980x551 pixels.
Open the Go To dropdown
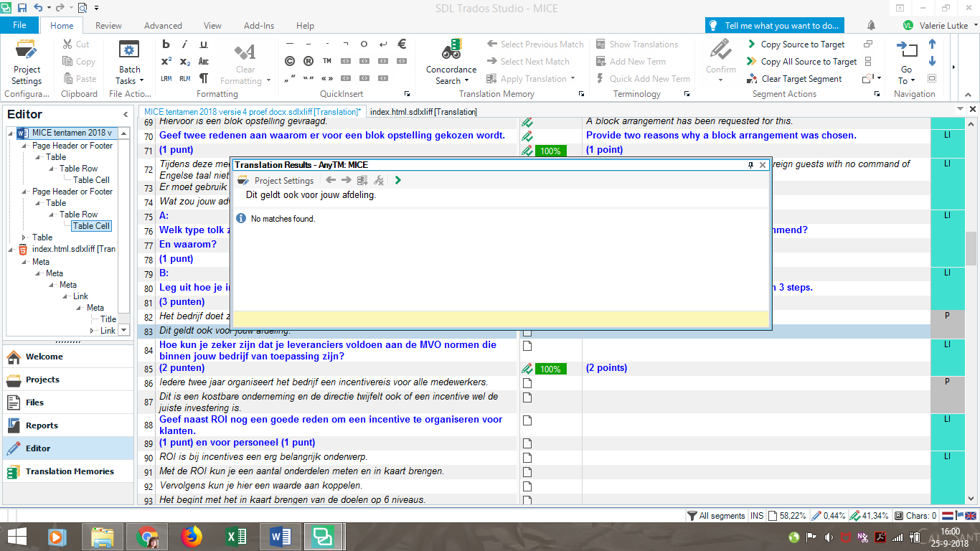pos(907,75)
